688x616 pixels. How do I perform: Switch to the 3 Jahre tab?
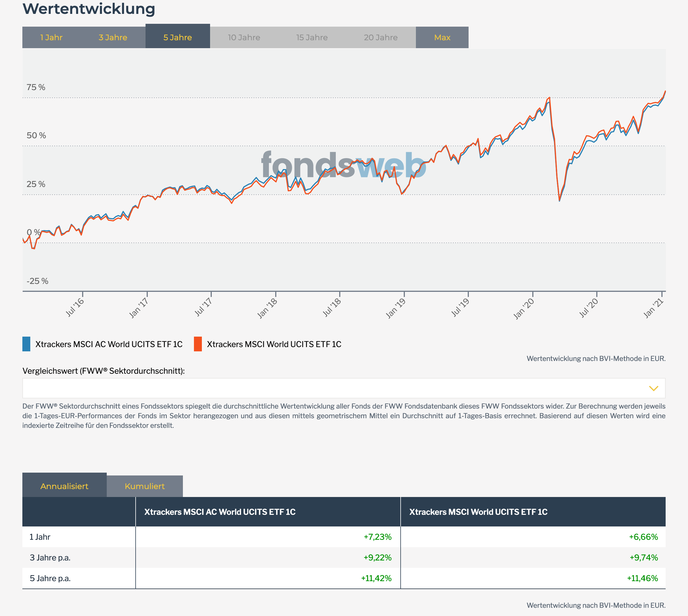point(113,38)
